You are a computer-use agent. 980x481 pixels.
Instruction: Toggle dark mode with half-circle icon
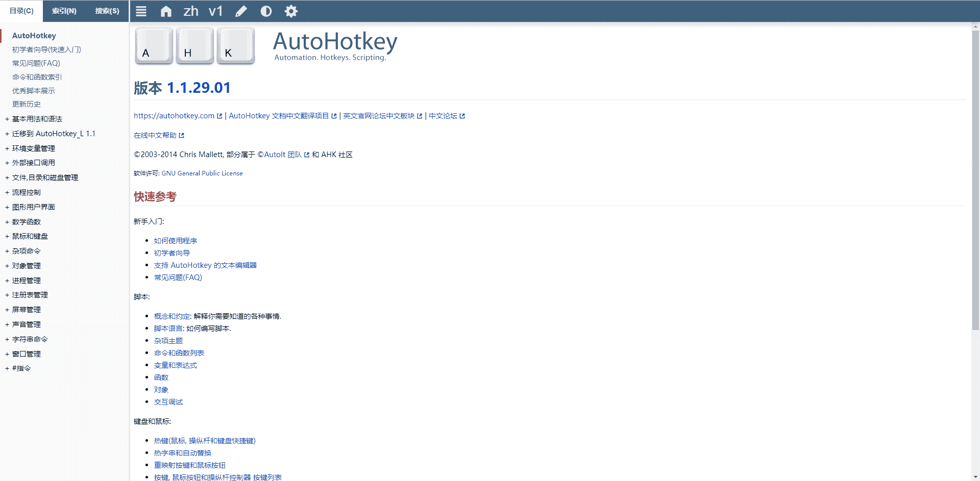click(x=266, y=11)
